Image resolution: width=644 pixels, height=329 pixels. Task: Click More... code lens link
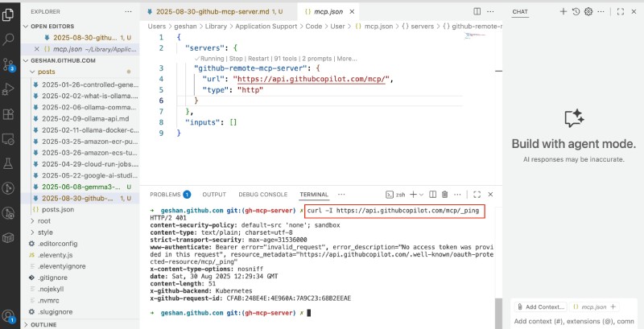click(347, 59)
